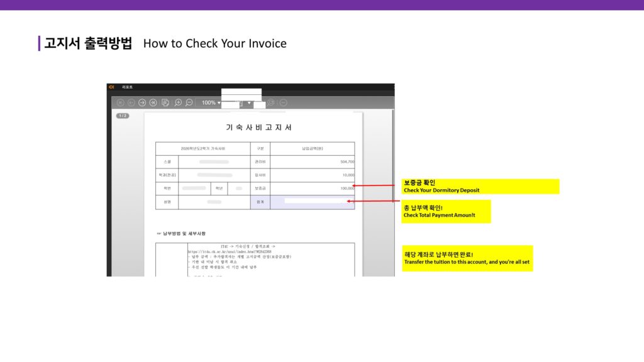Click the 'Check Total Payment Amount' yellow note
Screen dimensions: 644x362
point(446,211)
